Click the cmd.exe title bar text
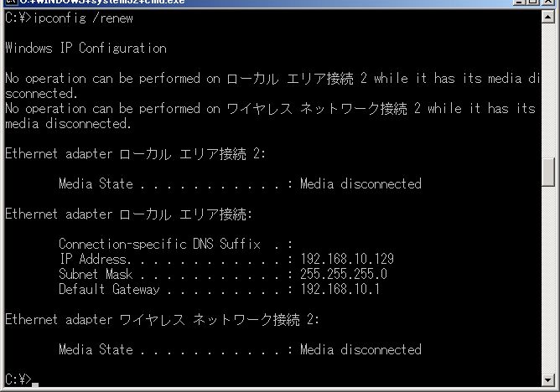The height and width of the screenshot is (392, 560). point(102,2)
